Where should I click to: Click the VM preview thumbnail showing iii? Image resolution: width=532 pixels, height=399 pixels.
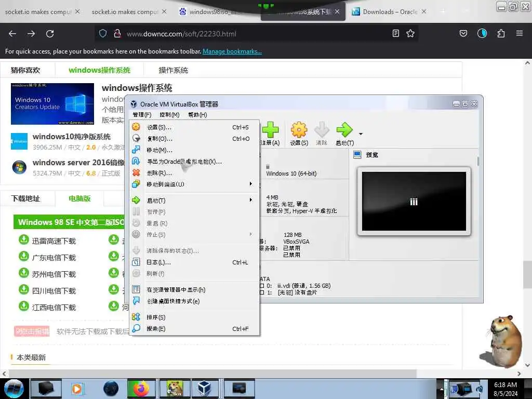(x=414, y=201)
